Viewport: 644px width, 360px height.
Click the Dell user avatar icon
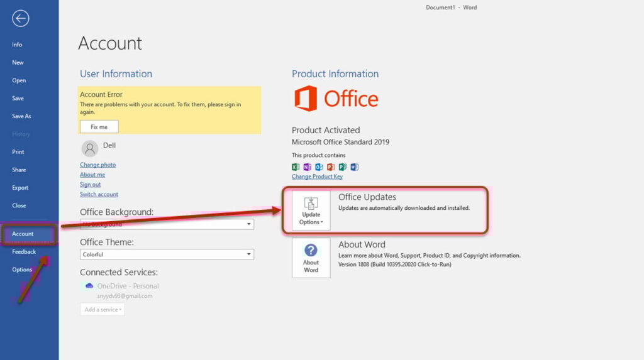coord(89,149)
